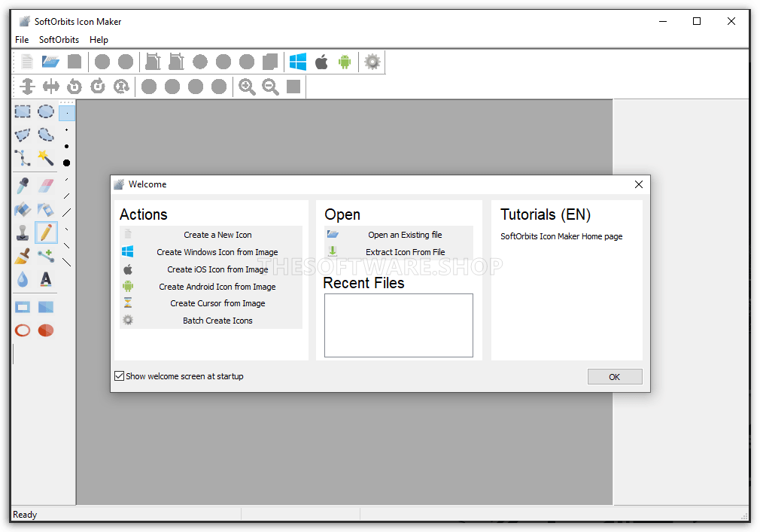The image size is (760, 532).
Task: Click the zoom out magnifier icon
Action: tap(270, 87)
